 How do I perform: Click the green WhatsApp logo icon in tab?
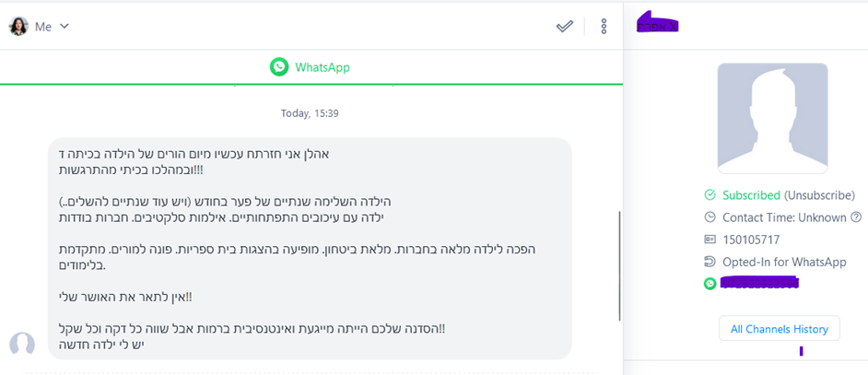(x=279, y=67)
